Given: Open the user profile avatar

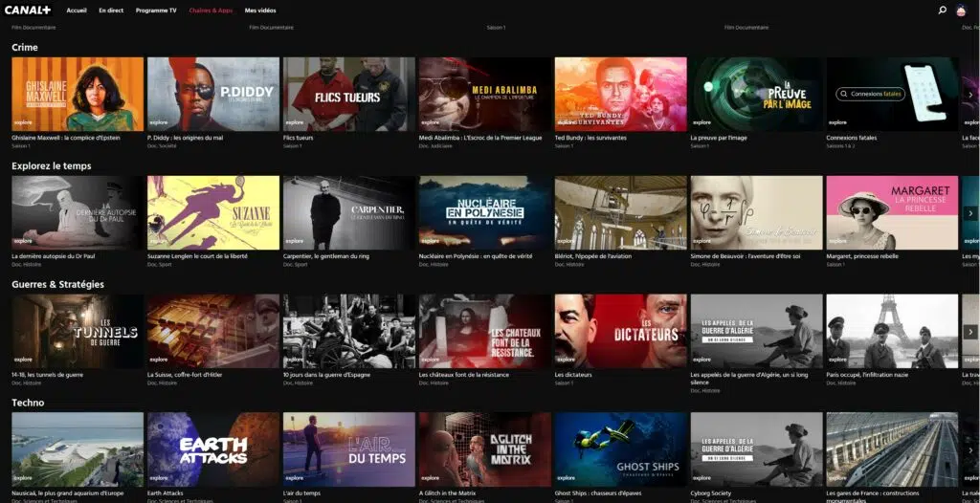Looking at the screenshot, I should tap(961, 10).
